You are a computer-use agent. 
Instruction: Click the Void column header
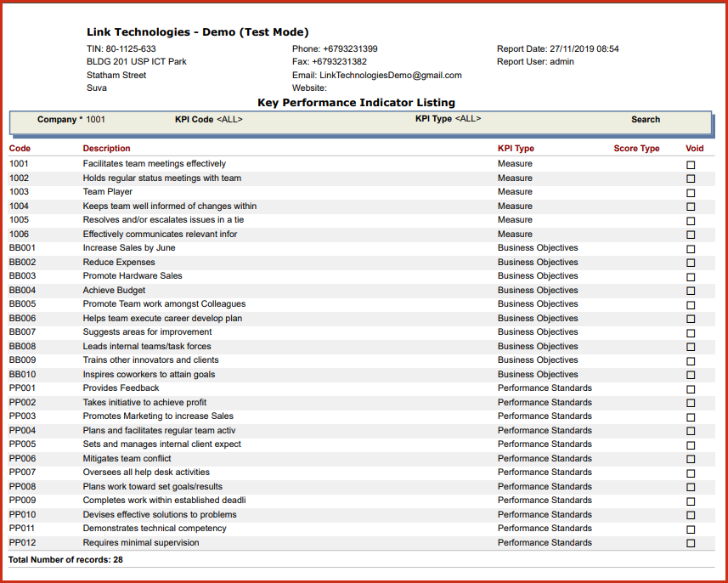pyautogui.click(x=695, y=148)
